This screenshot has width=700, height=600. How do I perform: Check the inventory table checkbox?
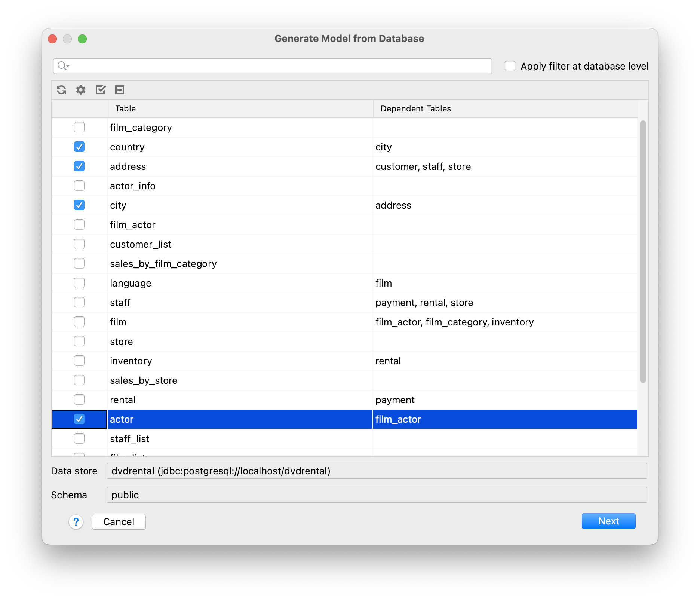click(x=79, y=361)
